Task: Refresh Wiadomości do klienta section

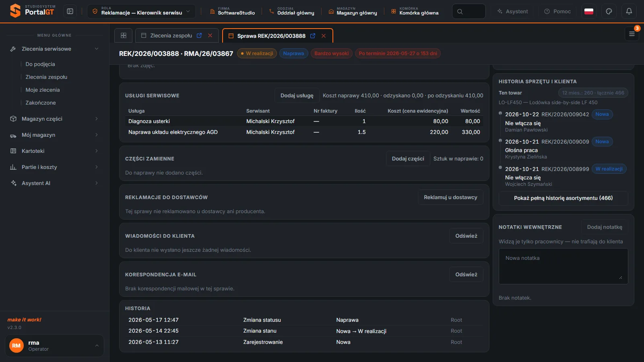Action: point(466,236)
